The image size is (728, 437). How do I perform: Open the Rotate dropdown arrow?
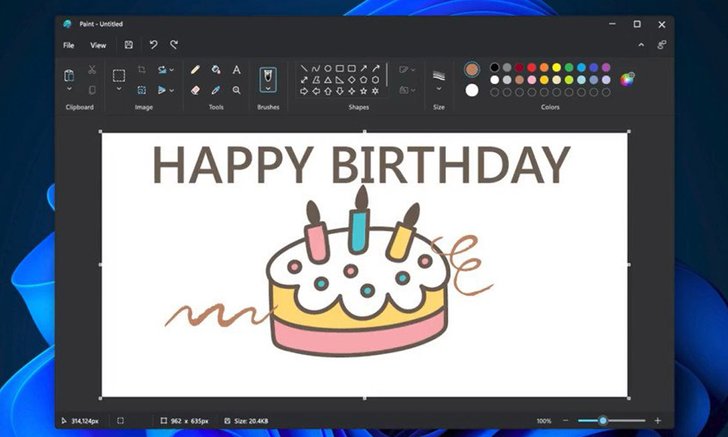(x=172, y=70)
